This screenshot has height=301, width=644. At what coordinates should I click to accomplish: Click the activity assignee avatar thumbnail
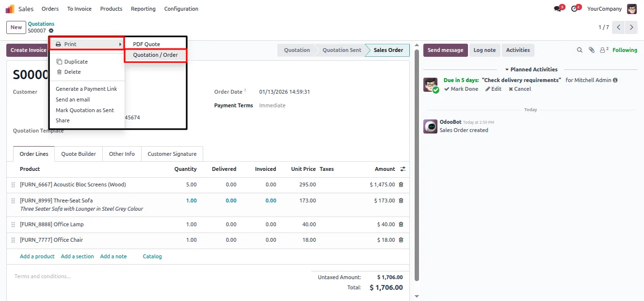430,84
